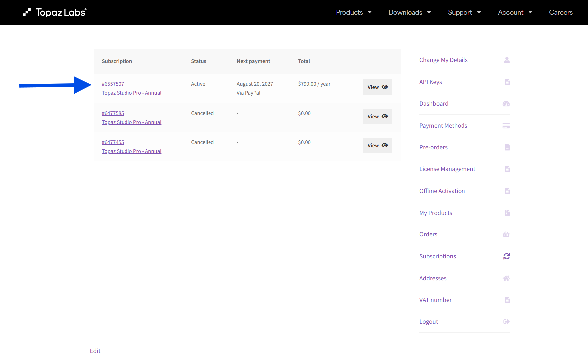588x364 pixels.
Task: Click the Orders basket icon
Action: click(506, 234)
